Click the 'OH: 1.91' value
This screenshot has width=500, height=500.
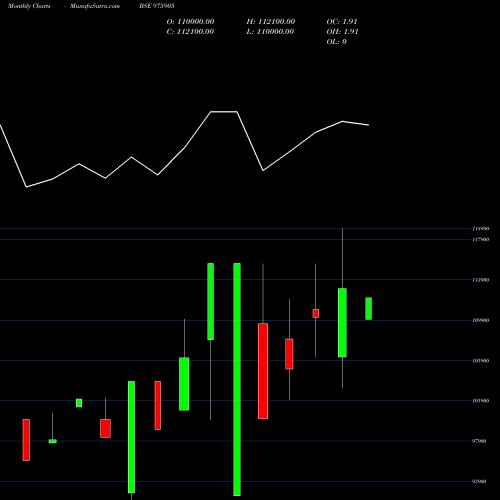coord(342,32)
